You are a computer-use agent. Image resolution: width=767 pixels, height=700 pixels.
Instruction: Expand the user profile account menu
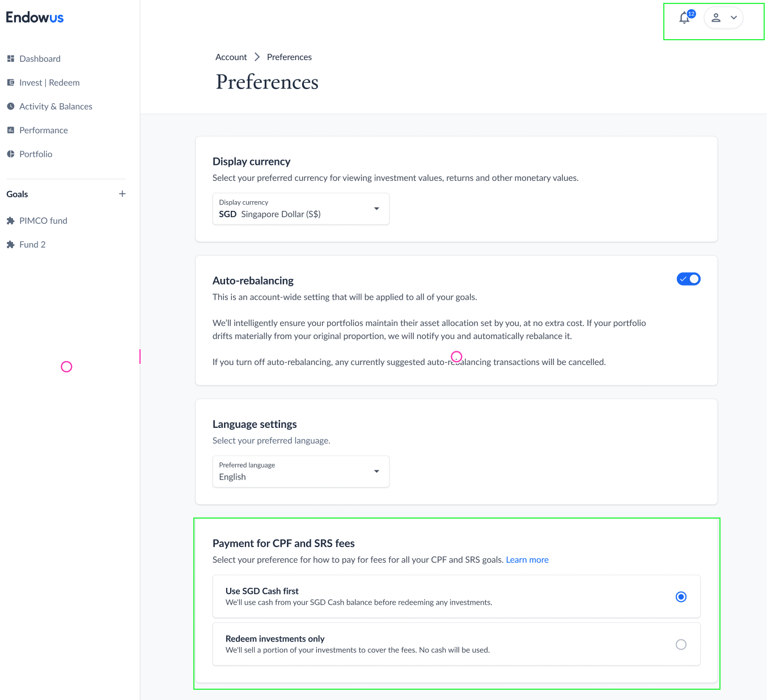[723, 18]
